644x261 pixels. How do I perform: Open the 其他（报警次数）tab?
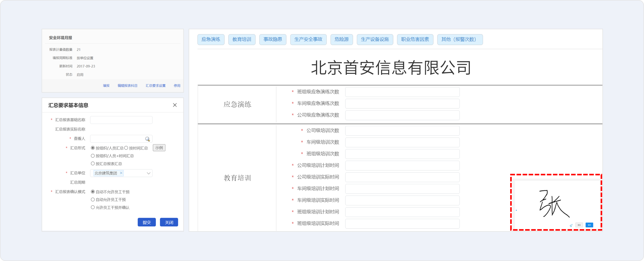(x=460, y=39)
